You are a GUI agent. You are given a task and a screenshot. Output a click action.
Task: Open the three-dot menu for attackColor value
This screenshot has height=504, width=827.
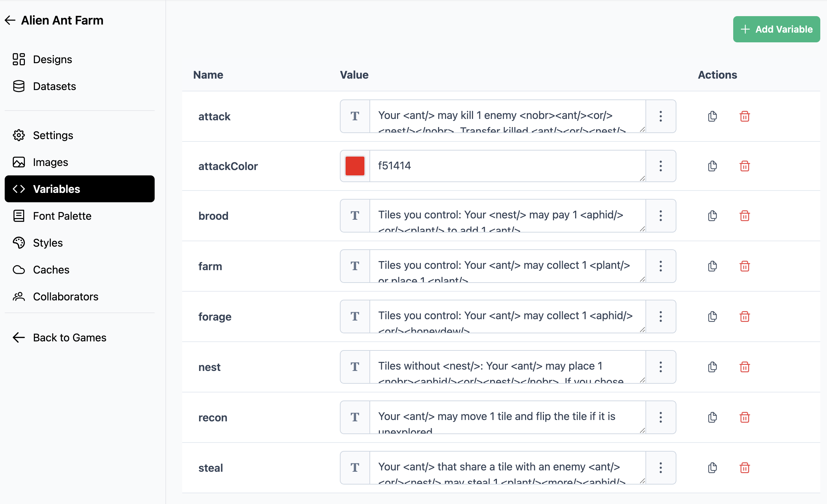(x=661, y=166)
